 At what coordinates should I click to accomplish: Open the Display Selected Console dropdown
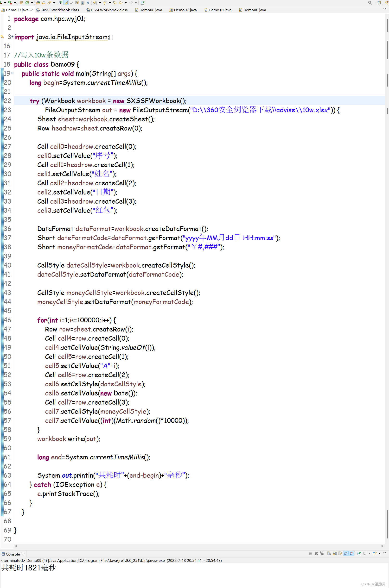[370, 554]
